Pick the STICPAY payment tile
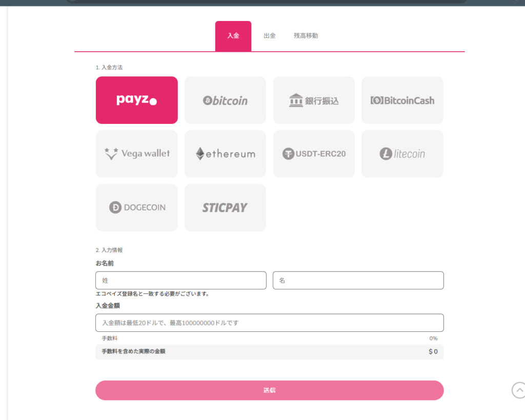 [226, 207]
